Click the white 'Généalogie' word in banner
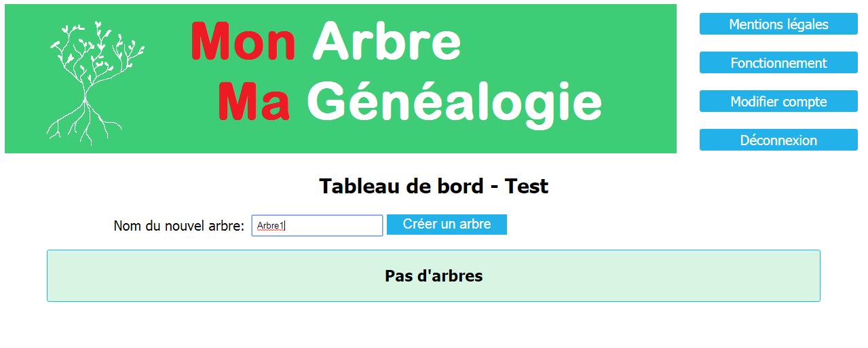Image resolution: width=868 pixels, height=348 pixels. (455, 105)
